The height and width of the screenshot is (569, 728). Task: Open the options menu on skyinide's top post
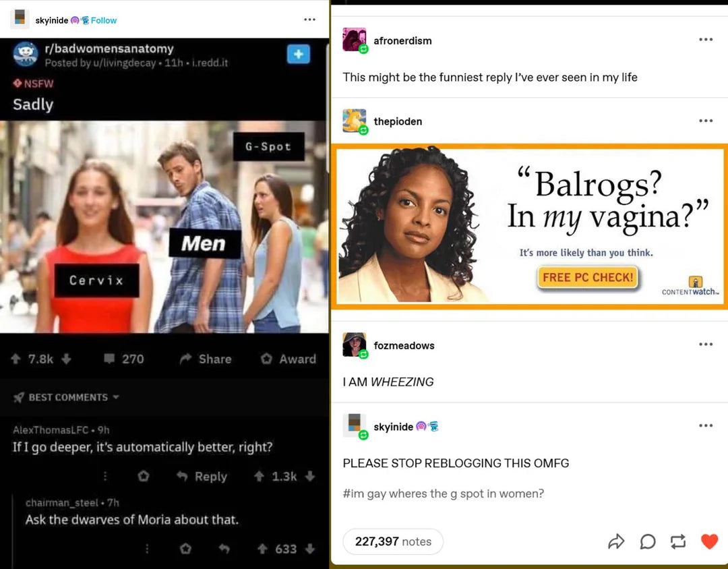(309, 20)
